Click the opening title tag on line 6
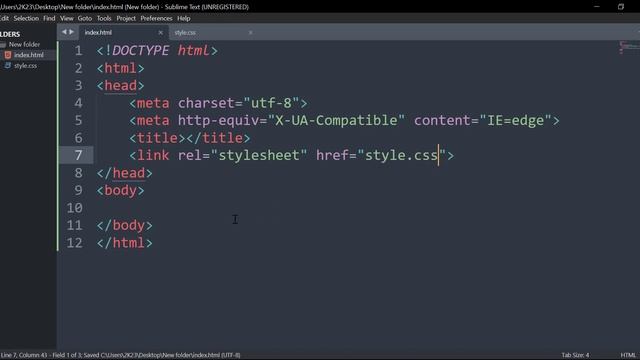The height and width of the screenshot is (360, 640). (157, 138)
